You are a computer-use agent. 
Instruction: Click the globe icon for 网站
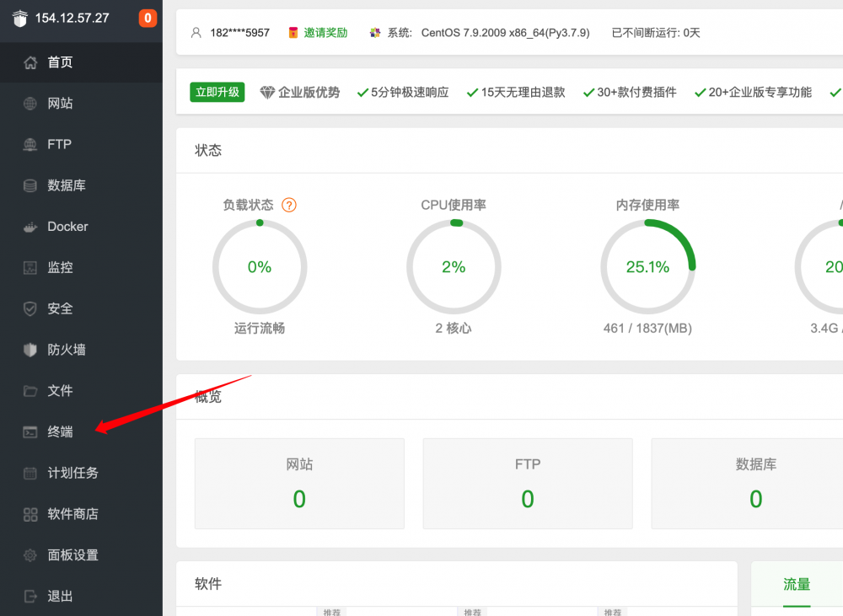[x=30, y=104]
